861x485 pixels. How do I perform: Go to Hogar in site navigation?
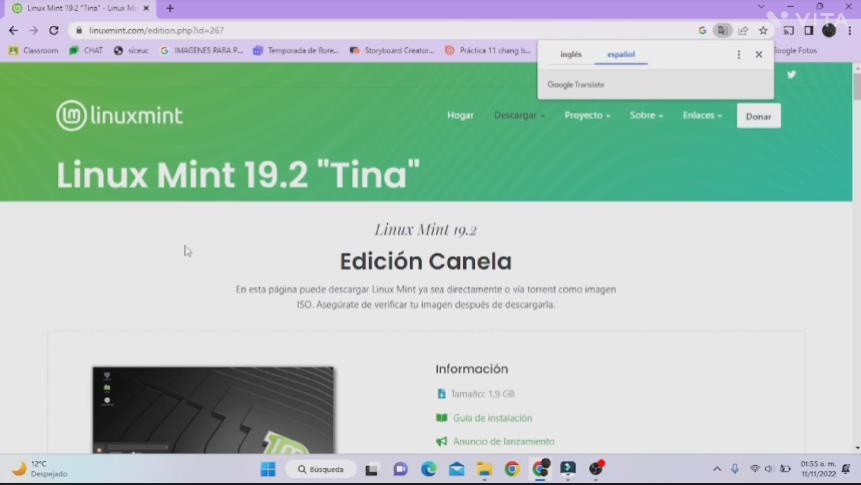460,115
